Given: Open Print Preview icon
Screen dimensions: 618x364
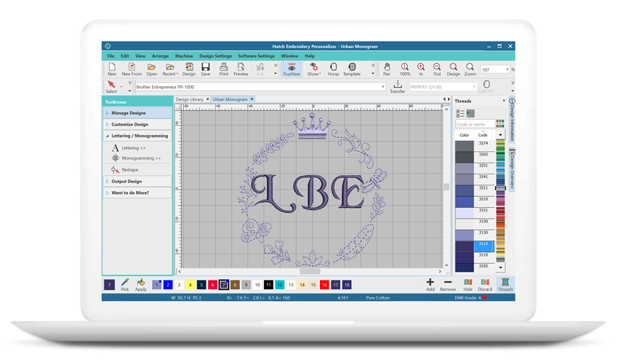Looking at the screenshot, I should [x=241, y=69].
